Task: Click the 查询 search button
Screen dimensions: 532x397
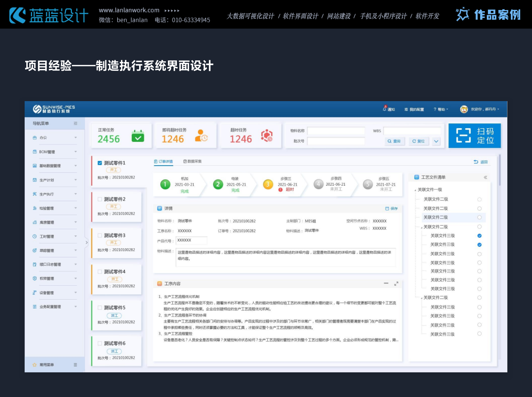Action: (394, 141)
